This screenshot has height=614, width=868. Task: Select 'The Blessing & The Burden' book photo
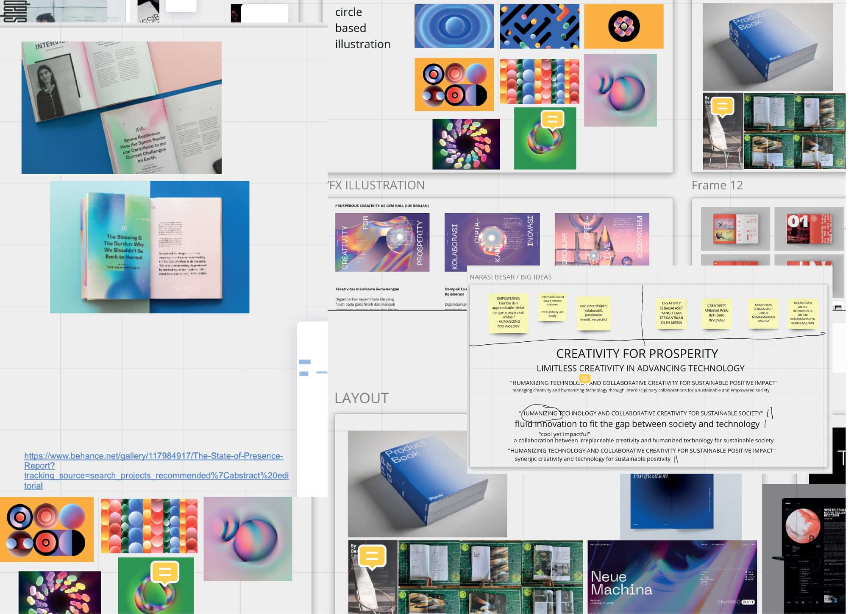pyautogui.click(x=150, y=247)
